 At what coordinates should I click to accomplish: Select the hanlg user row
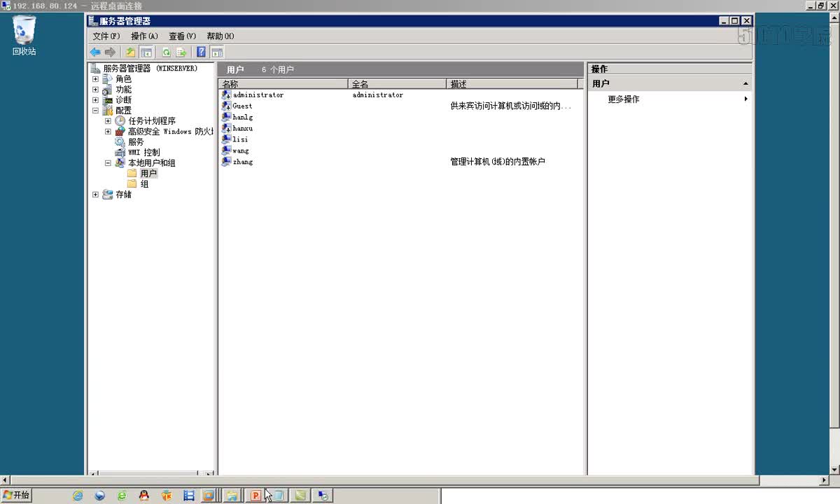point(242,117)
